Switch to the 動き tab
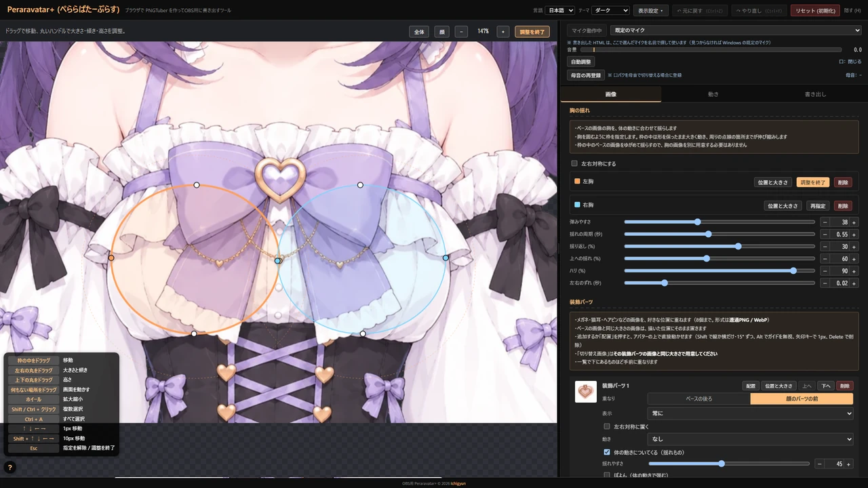868x488 pixels. click(x=713, y=94)
